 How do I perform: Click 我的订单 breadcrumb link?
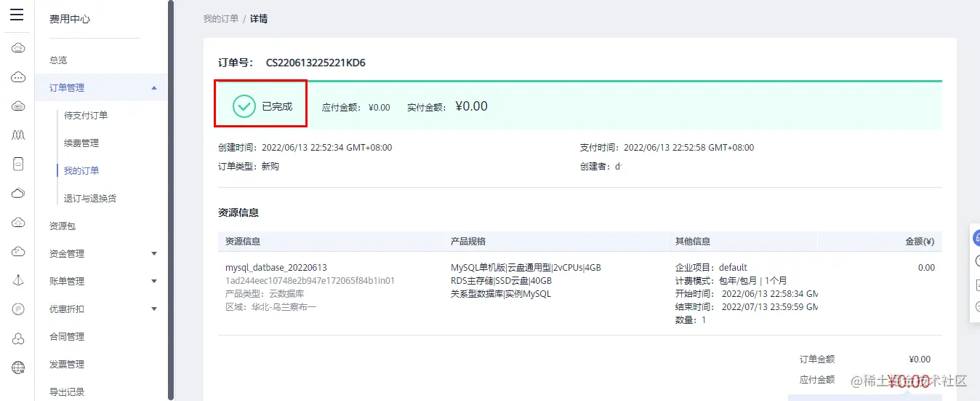click(221, 19)
